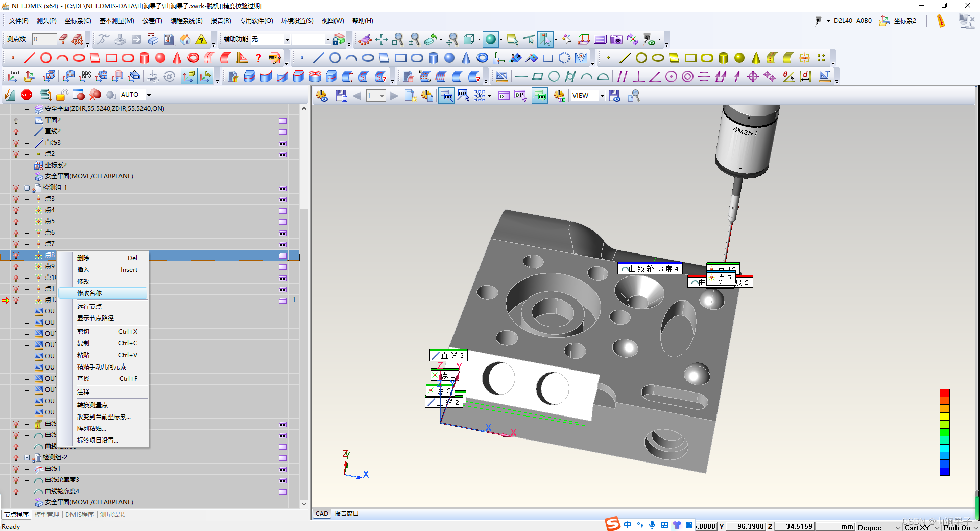The image size is (980, 531).
Task: Click the red swatch on color scale
Action: point(944,393)
